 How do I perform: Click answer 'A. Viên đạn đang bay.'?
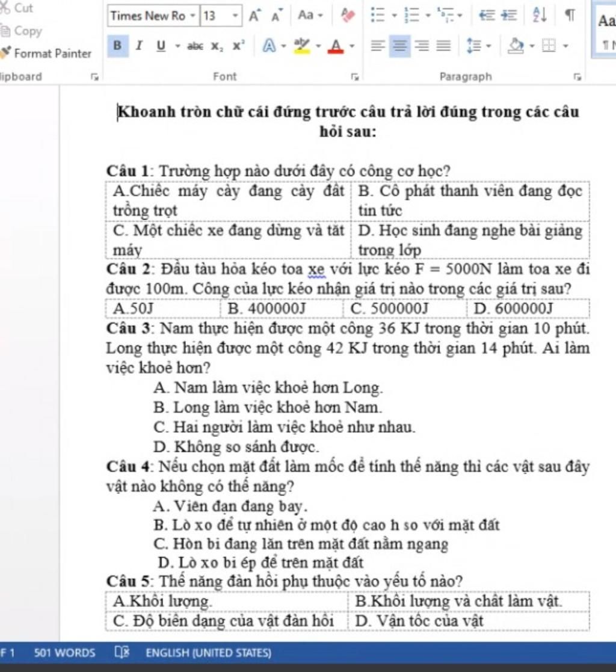point(230,506)
